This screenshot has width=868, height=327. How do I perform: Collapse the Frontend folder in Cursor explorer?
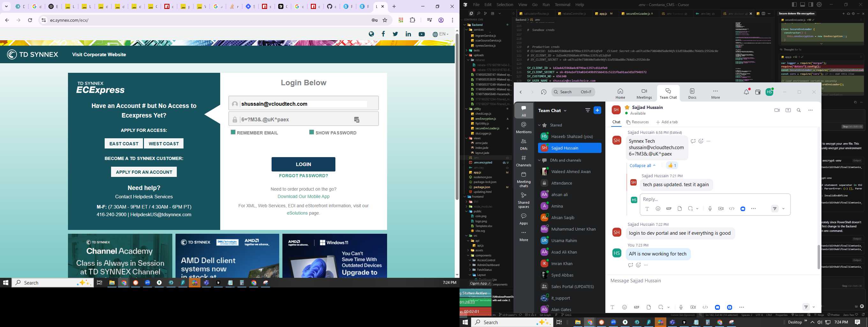[465, 196]
